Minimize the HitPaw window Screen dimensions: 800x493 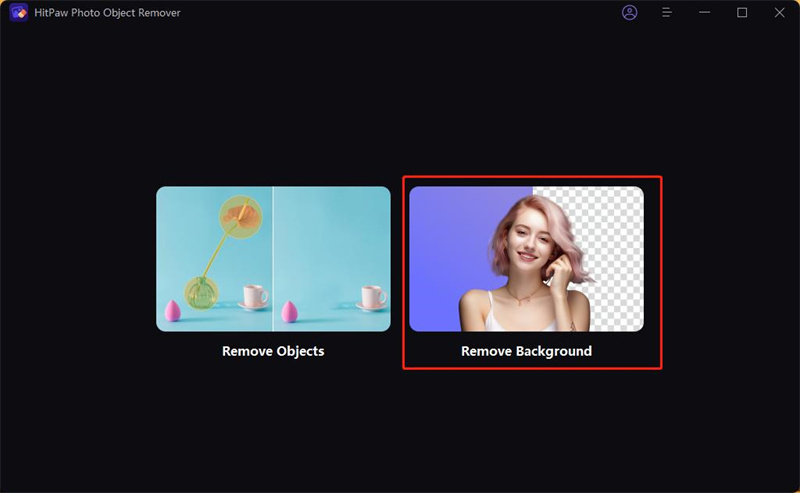tap(705, 12)
